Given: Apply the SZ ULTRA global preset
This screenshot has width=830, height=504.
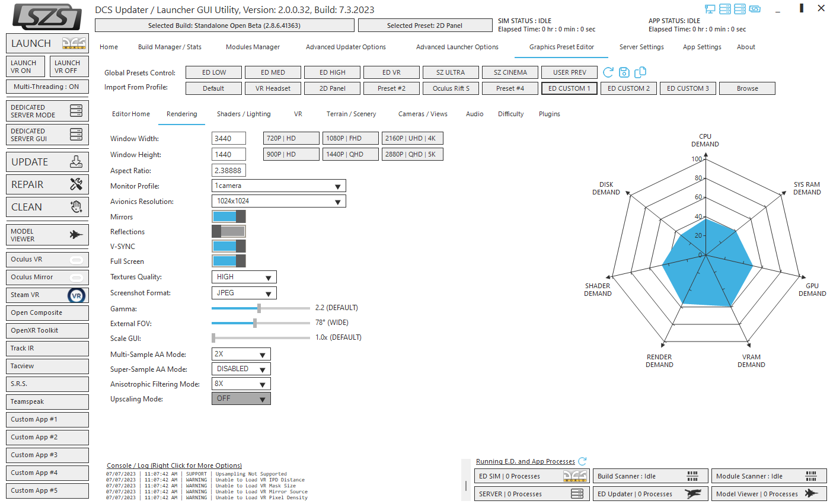Looking at the screenshot, I should pyautogui.click(x=451, y=72).
